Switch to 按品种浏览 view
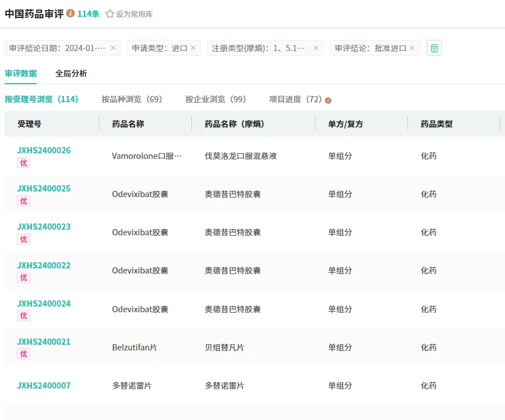The width and height of the screenshot is (505, 420). (x=132, y=99)
